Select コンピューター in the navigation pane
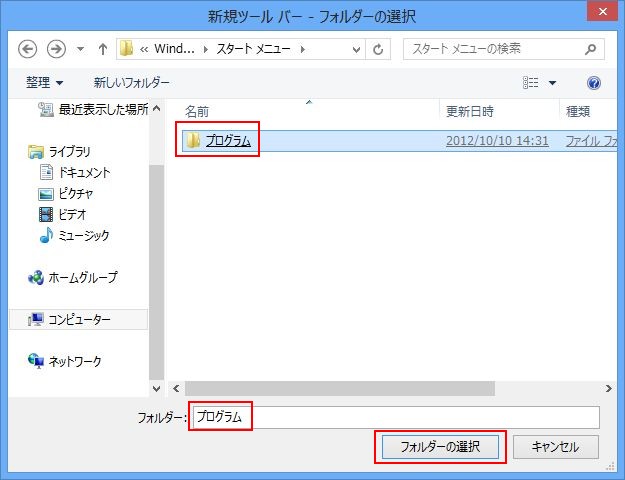 (x=79, y=320)
